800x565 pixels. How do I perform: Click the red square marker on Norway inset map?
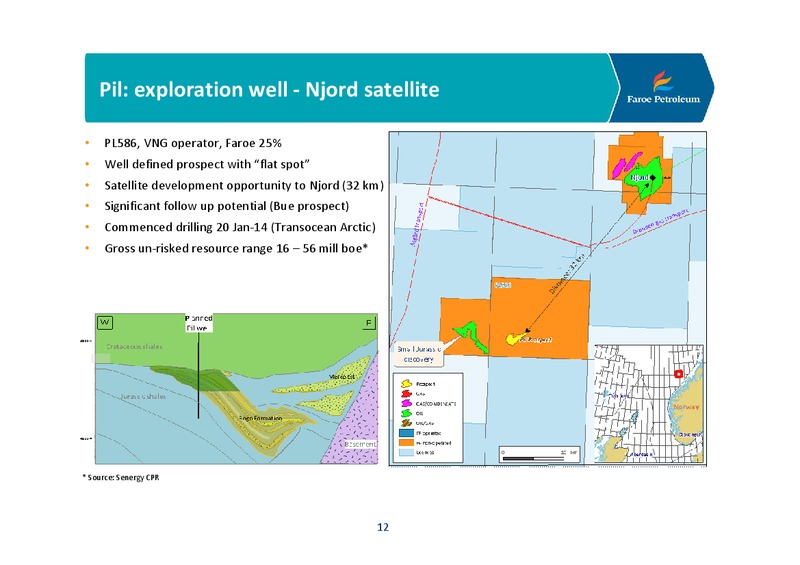pos(678,374)
